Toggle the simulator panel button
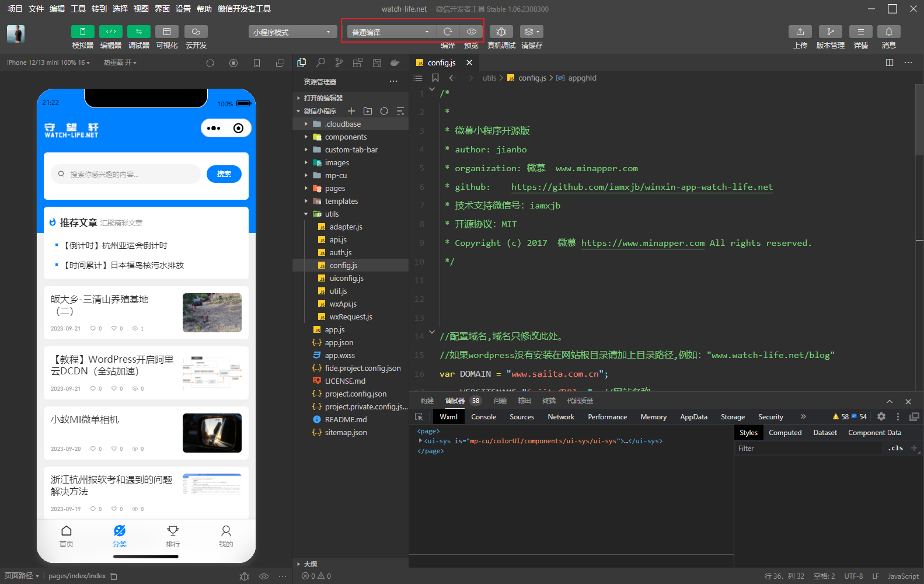The image size is (924, 584). [82, 32]
